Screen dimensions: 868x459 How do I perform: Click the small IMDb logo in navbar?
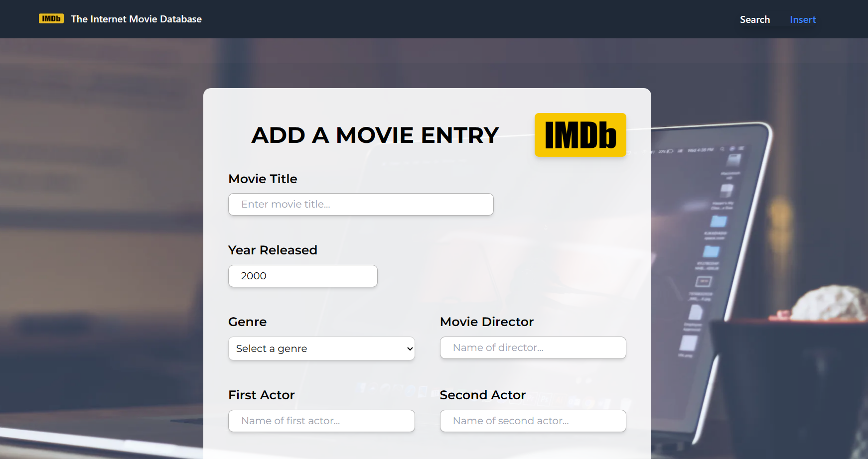point(51,19)
